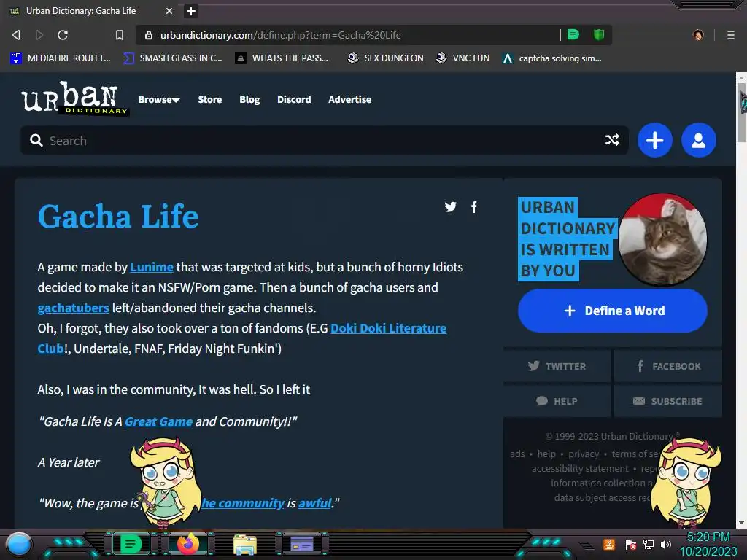
Task: Reload the current page
Action: pyautogui.click(x=63, y=35)
